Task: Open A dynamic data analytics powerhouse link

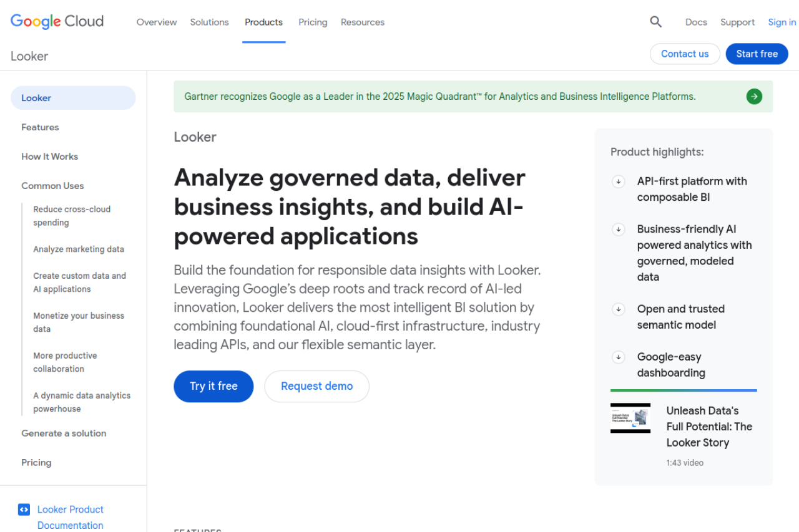Action: click(x=82, y=402)
